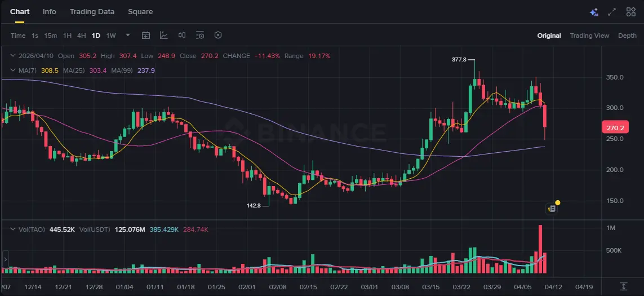The image size is (644, 296).
Task: Open the more intervals dropdown arrow
Action: pyautogui.click(x=128, y=36)
